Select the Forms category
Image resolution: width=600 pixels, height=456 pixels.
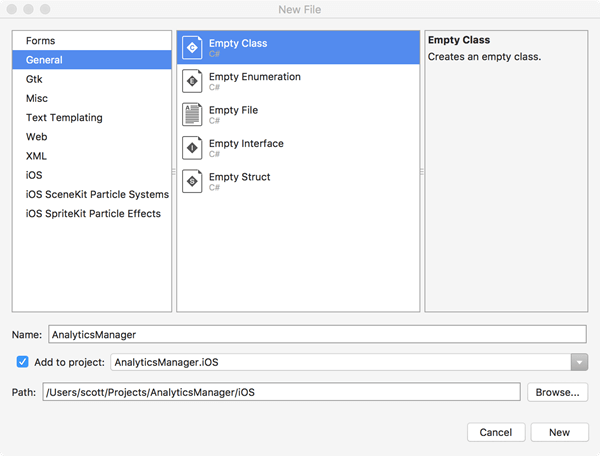(x=41, y=41)
